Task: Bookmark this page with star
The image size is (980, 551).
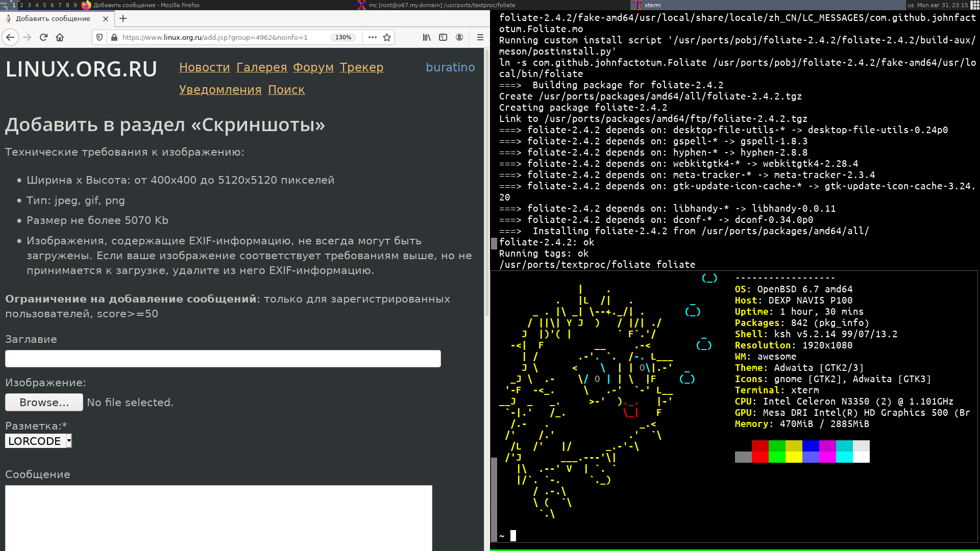Action: pyautogui.click(x=387, y=37)
